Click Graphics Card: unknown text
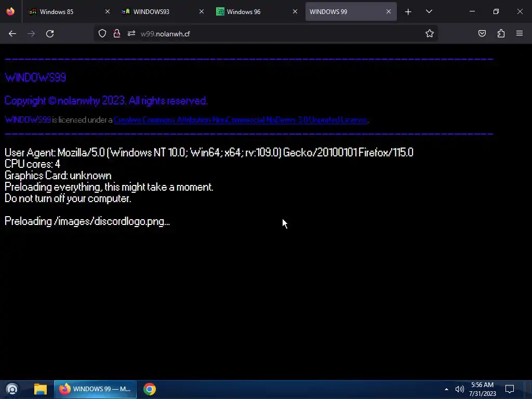Image resolution: width=532 pixels, height=399 pixels. coord(58,176)
